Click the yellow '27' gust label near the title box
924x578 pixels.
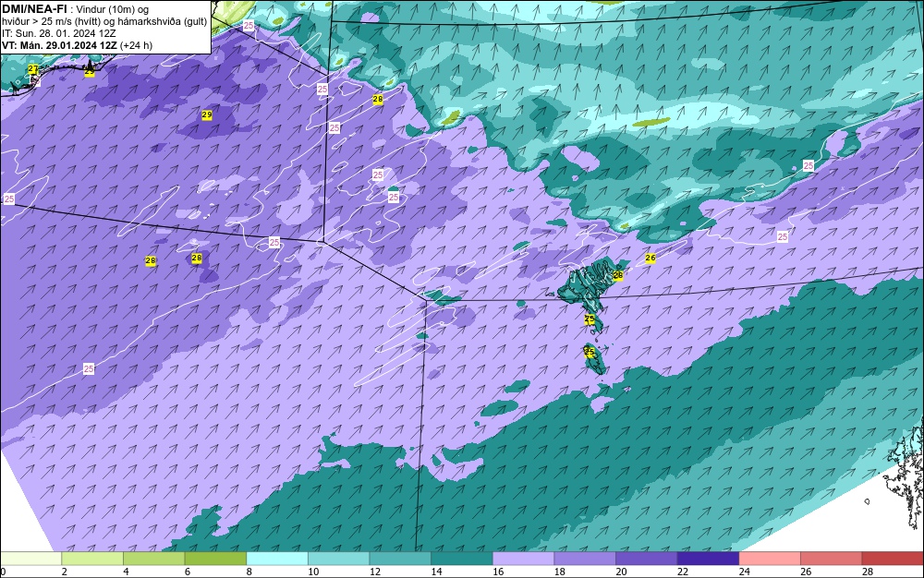[33, 69]
